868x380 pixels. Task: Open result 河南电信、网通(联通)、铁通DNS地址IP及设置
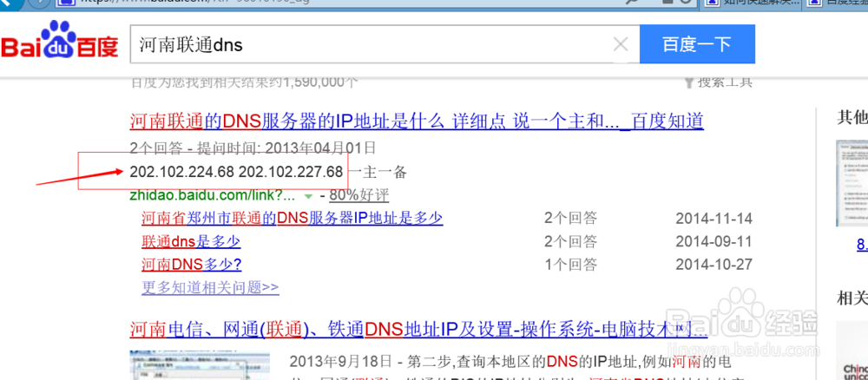[418, 330]
